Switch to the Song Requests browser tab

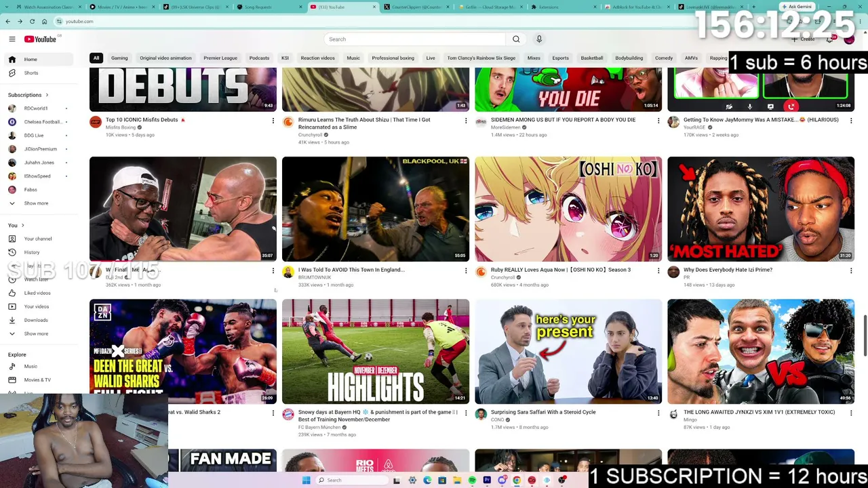point(268,7)
